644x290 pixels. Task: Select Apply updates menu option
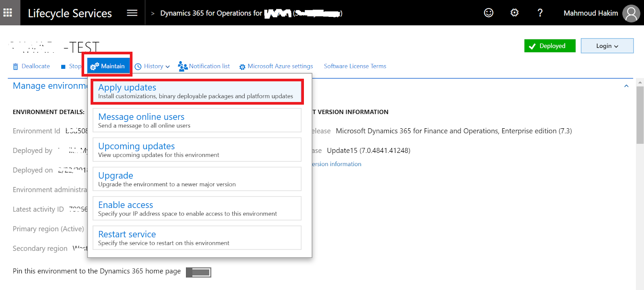(x=197, y=91)
